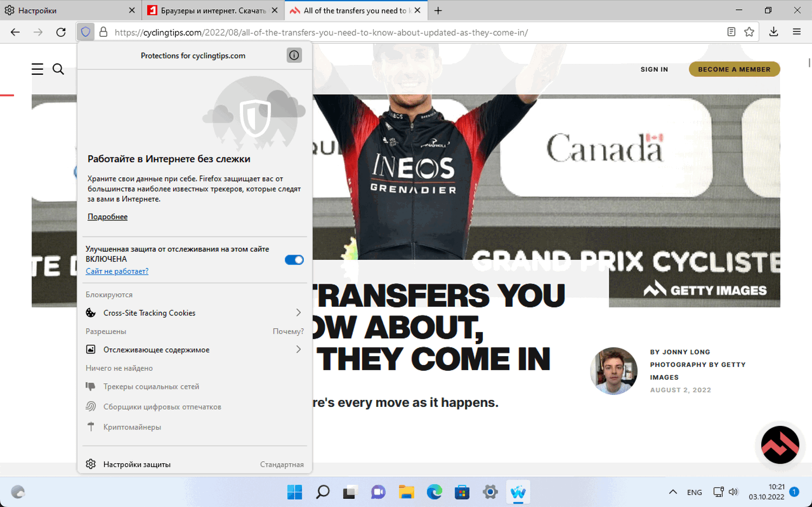Open Windows Settings from taskbar
Screen dimensions: 812x507
coord(490,492)
